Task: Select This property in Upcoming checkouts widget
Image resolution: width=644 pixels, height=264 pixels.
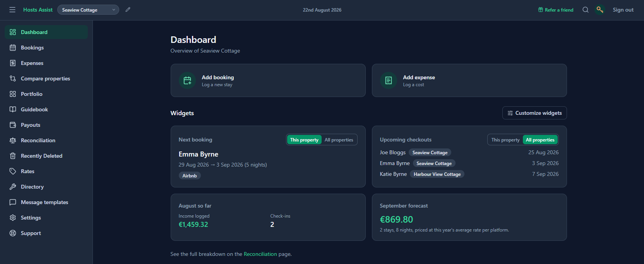Action: [505, 140]
